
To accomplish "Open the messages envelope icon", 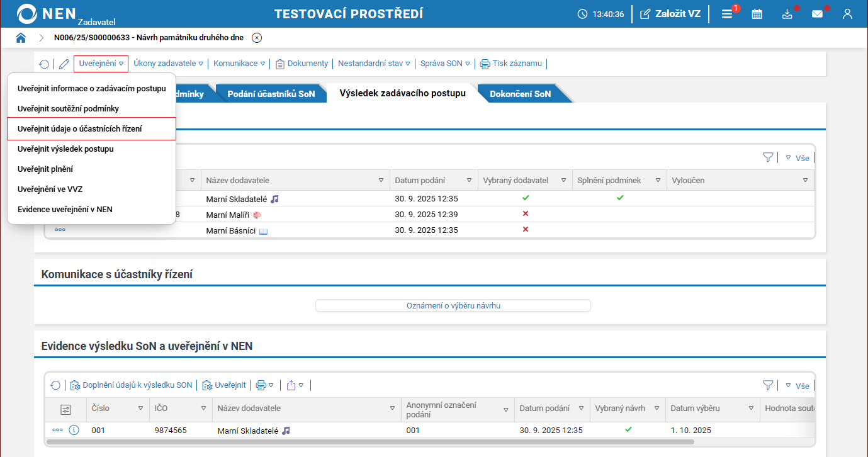I will (x=817, y=14).
